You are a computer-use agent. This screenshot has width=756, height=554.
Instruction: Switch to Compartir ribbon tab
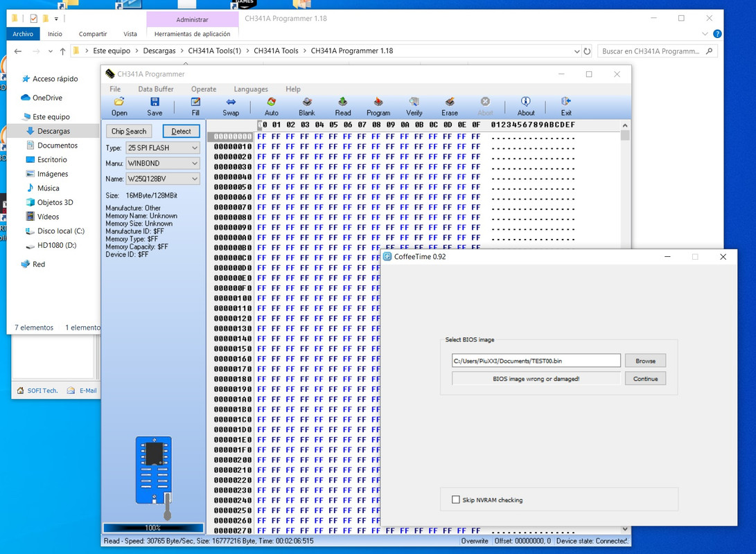click(x=93, y=34)
